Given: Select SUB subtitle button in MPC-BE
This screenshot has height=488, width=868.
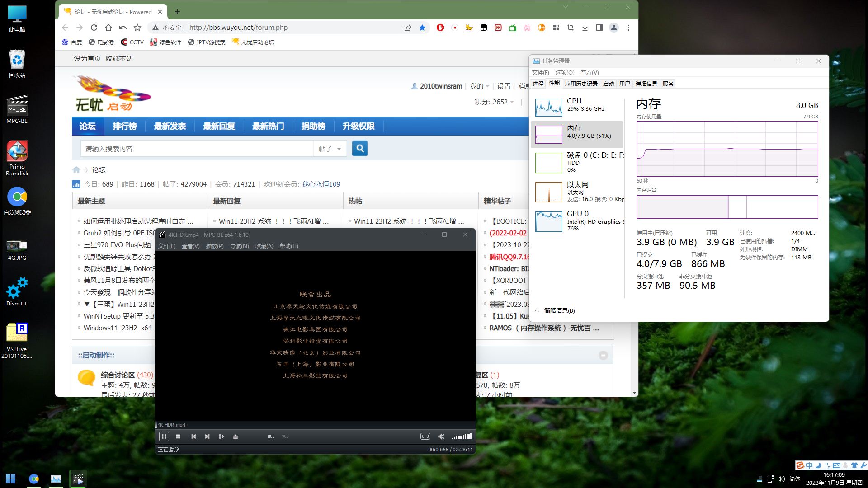Looking at the screenshot, I should pos(285,436).
